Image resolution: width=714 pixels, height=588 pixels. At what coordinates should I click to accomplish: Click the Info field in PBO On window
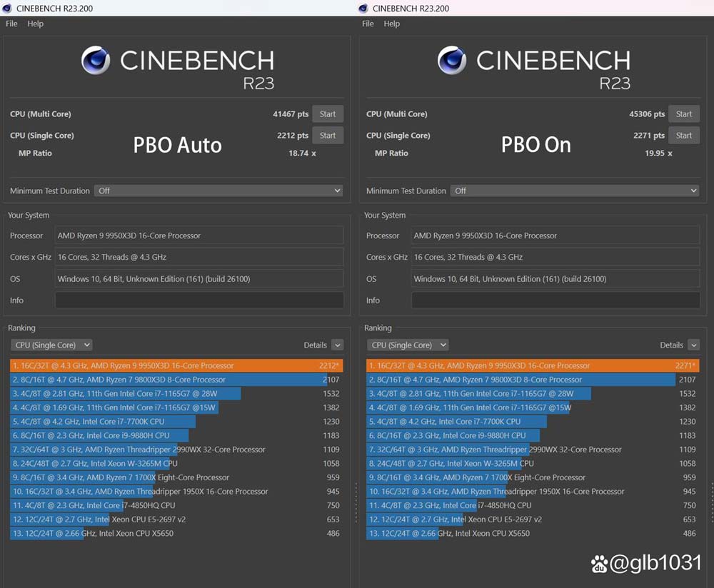(x=555, y=300)
